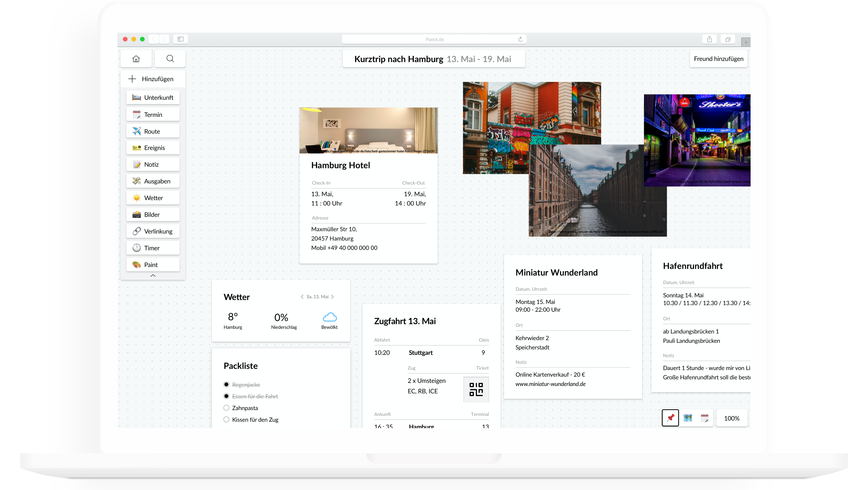Open the Hamburg Hotel room photo
The width and height of the screenshot is (868, 490).
tap(369, 130)
